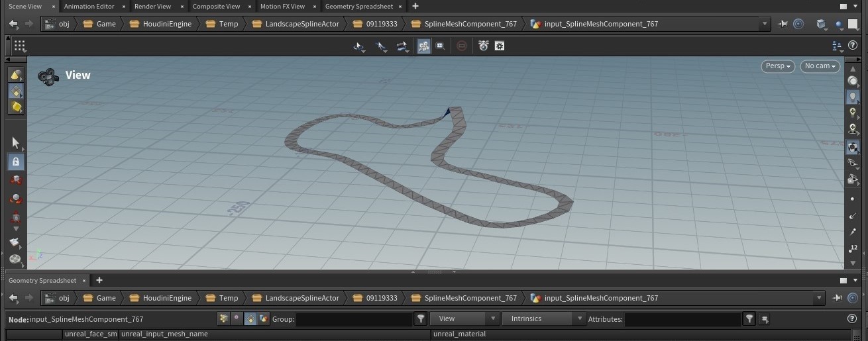The image size is (868, 341).
Task: Click the camera View tool icon
Action: tap(47, 76)
